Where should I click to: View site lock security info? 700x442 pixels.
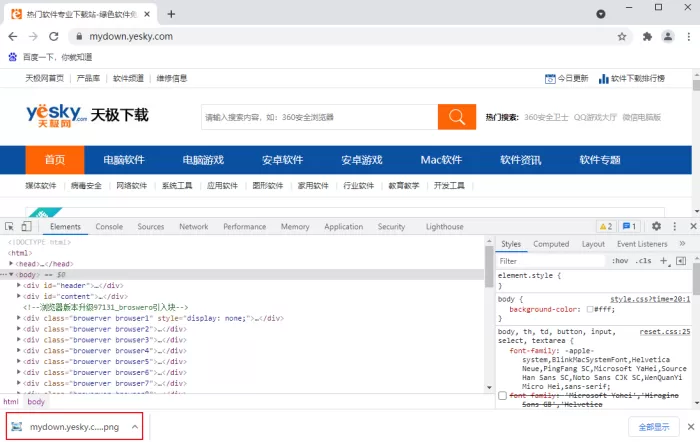tap(79, 37)
